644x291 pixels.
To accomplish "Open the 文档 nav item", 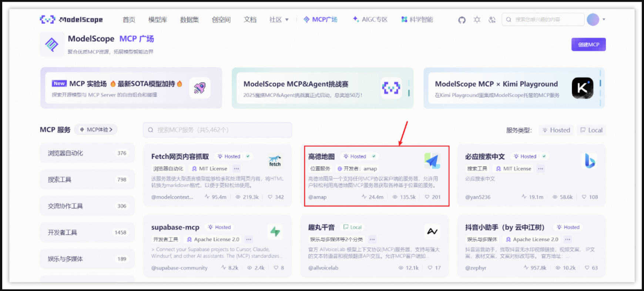I will tap(250, 20).
